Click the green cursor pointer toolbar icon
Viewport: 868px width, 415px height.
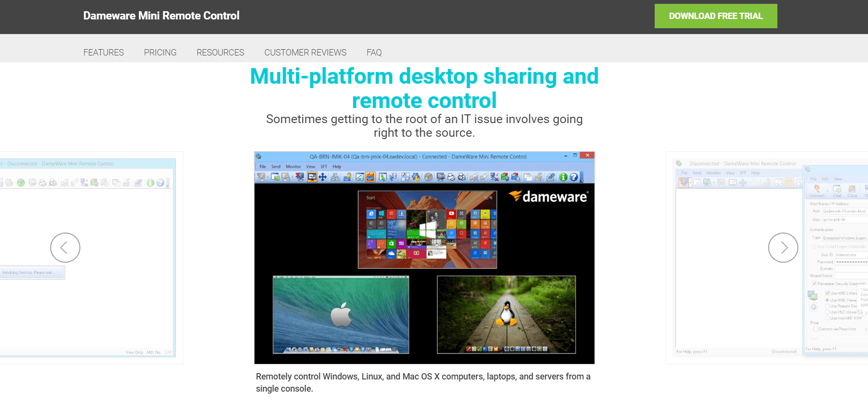[383, 177]
